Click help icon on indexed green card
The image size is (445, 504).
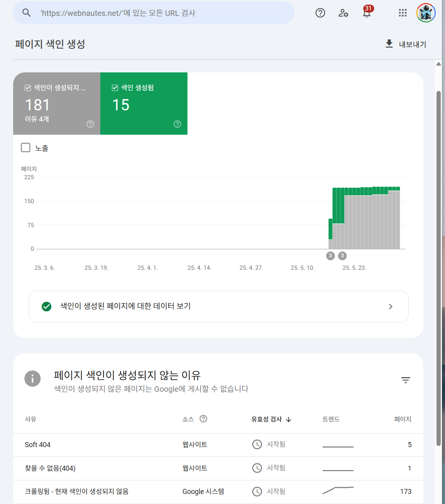pos(177,124)
